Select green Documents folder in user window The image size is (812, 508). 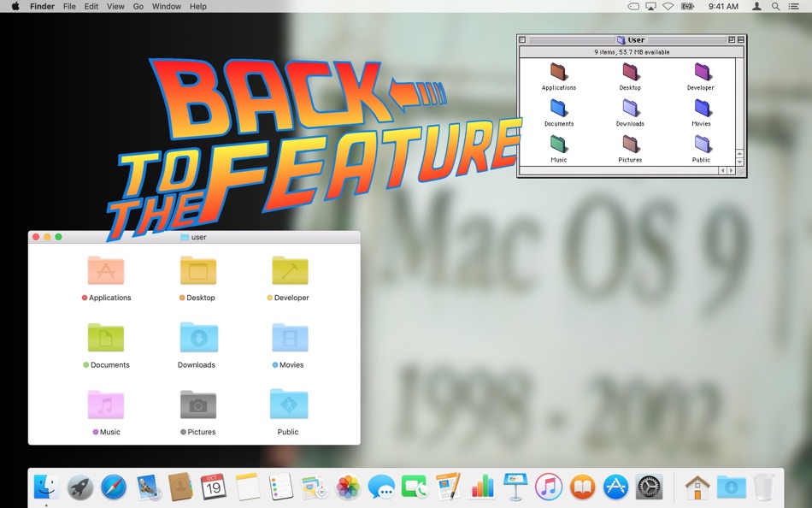point(106,338)
